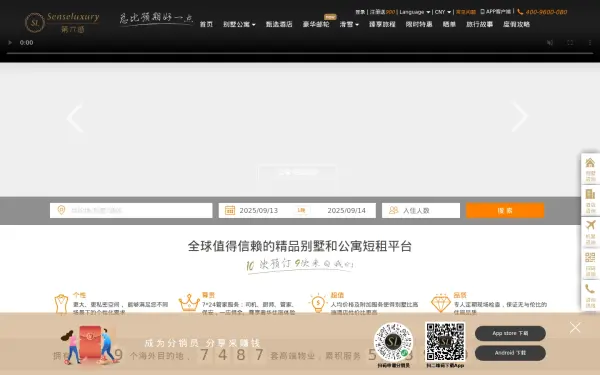Expand the 滑雪 menu
The height and width of the screenshot is (375, 600).
coord(349,24)
